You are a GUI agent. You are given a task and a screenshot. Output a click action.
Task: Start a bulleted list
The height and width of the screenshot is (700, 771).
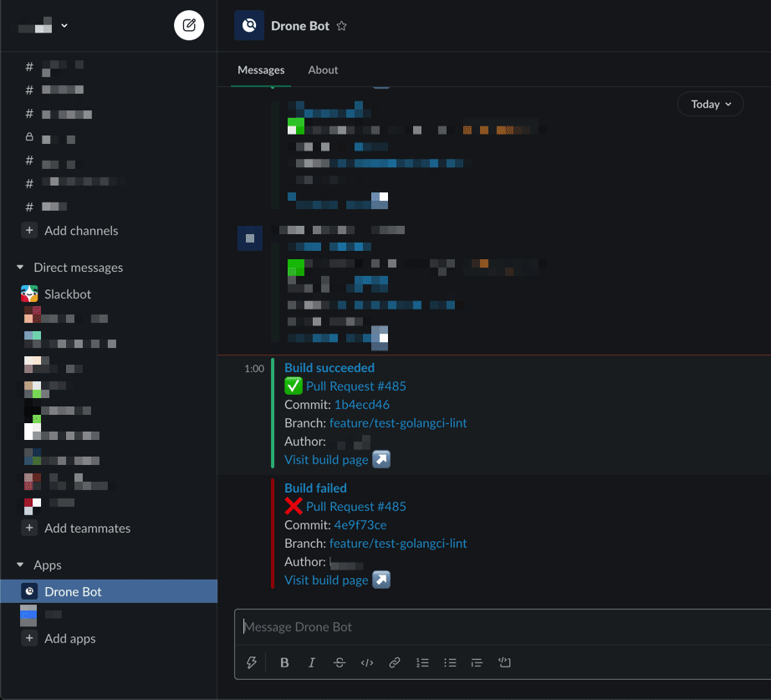pyautogui.click(x=450, y=662)
